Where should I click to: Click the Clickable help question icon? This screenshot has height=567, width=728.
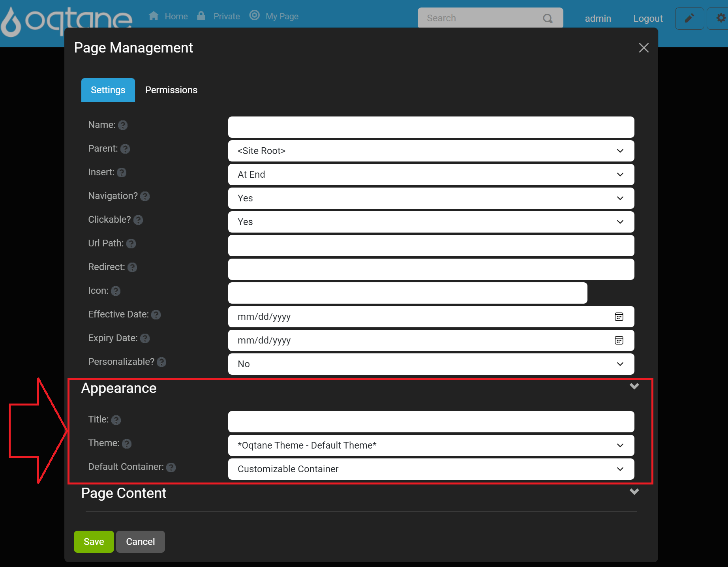138,220
